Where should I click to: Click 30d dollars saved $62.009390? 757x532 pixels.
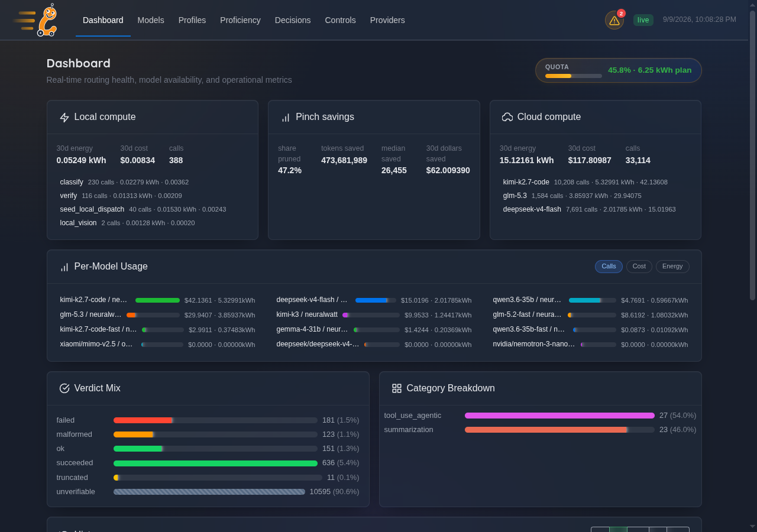448,170
